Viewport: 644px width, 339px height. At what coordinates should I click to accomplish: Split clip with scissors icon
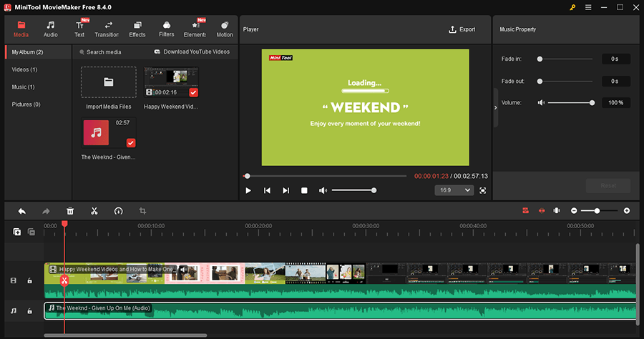click(94, 211)
